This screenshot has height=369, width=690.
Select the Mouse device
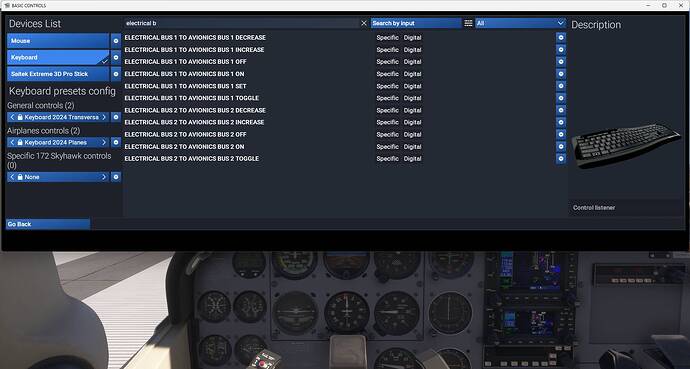(58, 41)
